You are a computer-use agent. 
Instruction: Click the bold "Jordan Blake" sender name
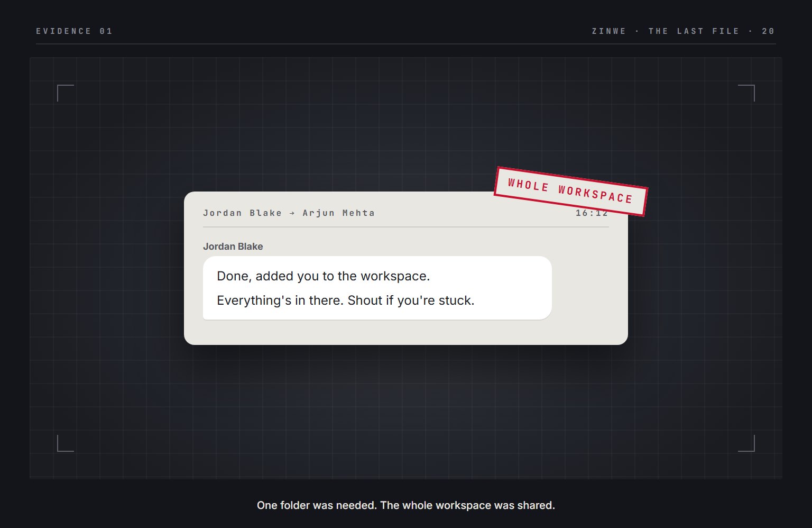click(233, 247)
